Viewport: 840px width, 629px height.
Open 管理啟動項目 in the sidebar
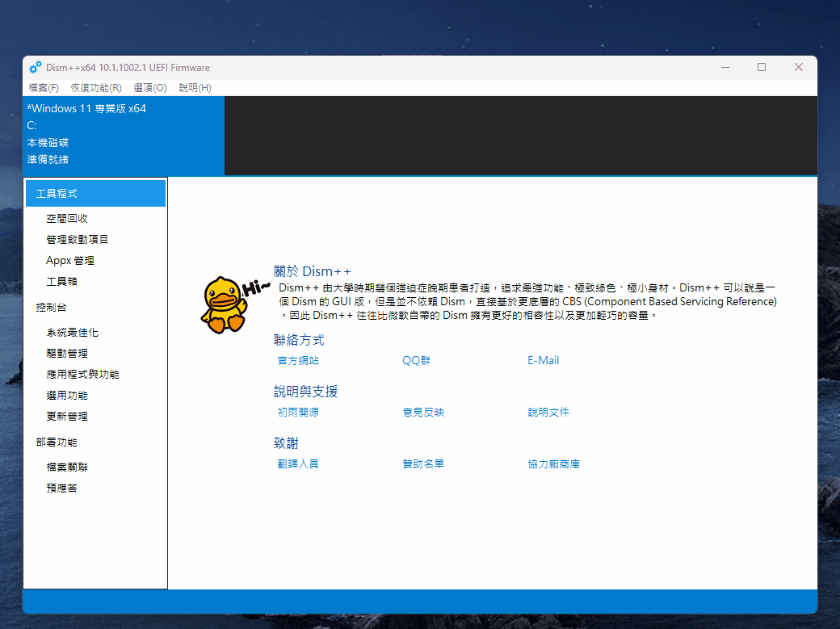(x=78, y=240)
